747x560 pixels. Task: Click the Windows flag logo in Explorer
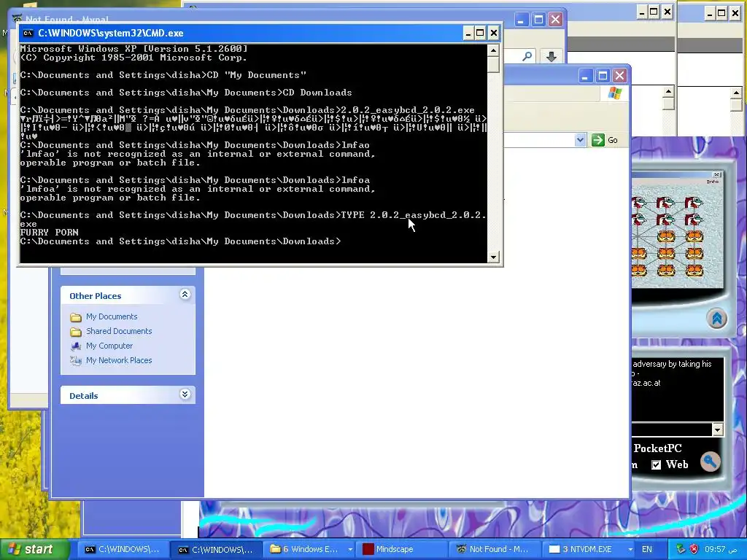tap(614, 93)
